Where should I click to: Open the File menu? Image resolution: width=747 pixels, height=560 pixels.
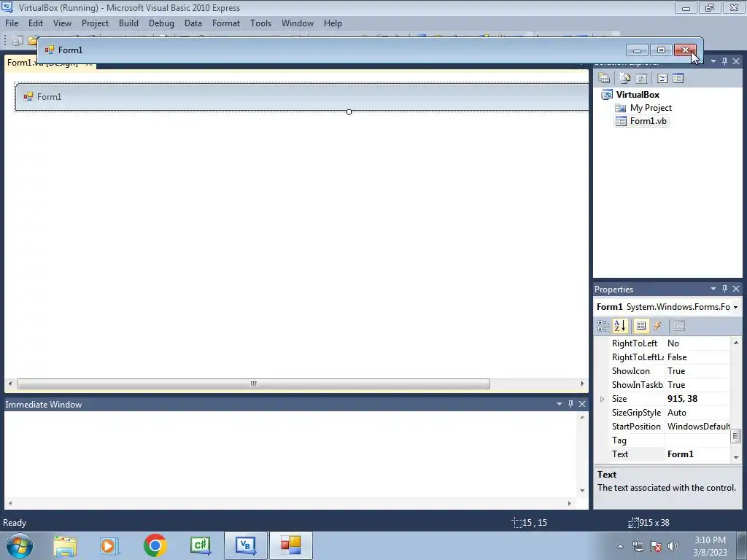point(12,23)
